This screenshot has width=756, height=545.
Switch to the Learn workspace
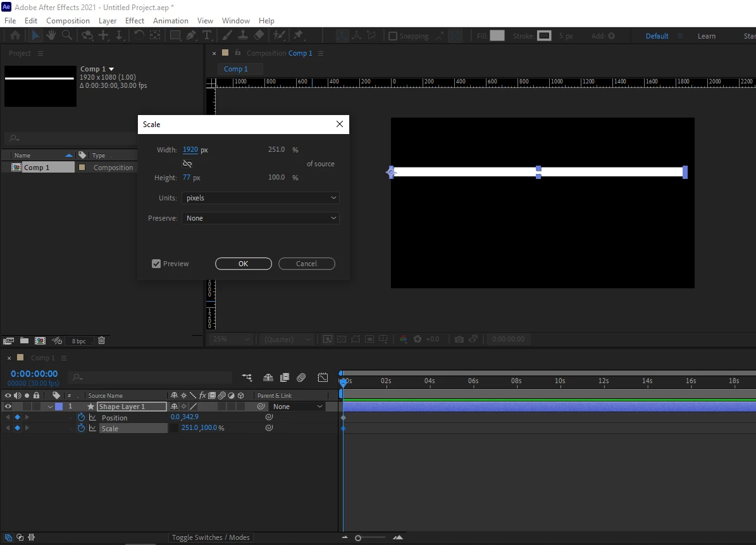click(707, 36)
